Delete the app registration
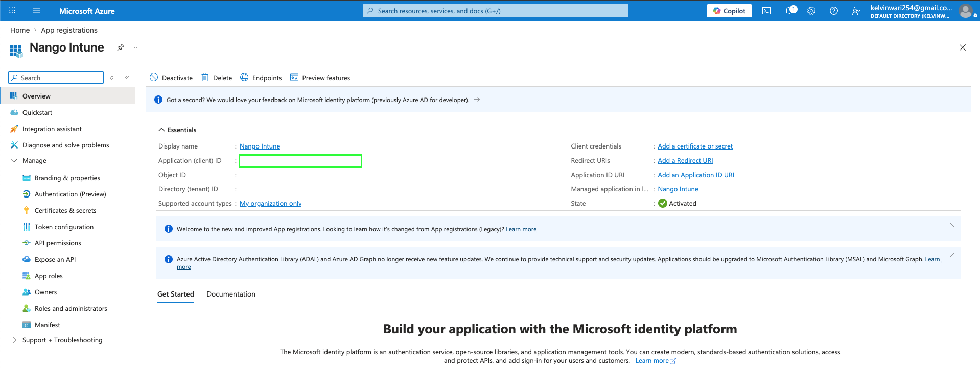Viewport: 980px width, 369px height. click(x=217, y=78)
